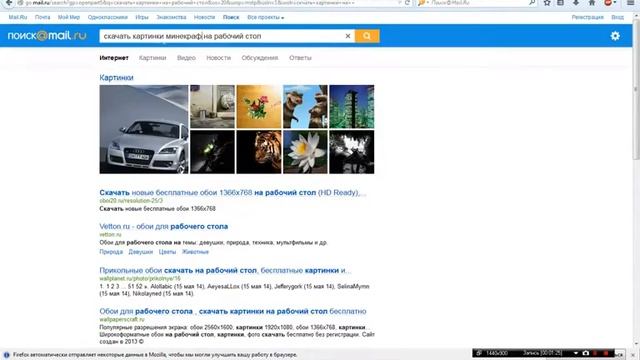The image size is (640, 360).
Task: Open Знакомства in top navigation
Action: click(171, 18)
